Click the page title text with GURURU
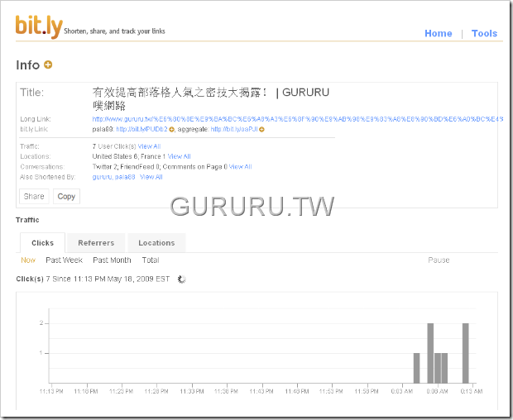Screen dimensions: 513x420 pos(211,98)
